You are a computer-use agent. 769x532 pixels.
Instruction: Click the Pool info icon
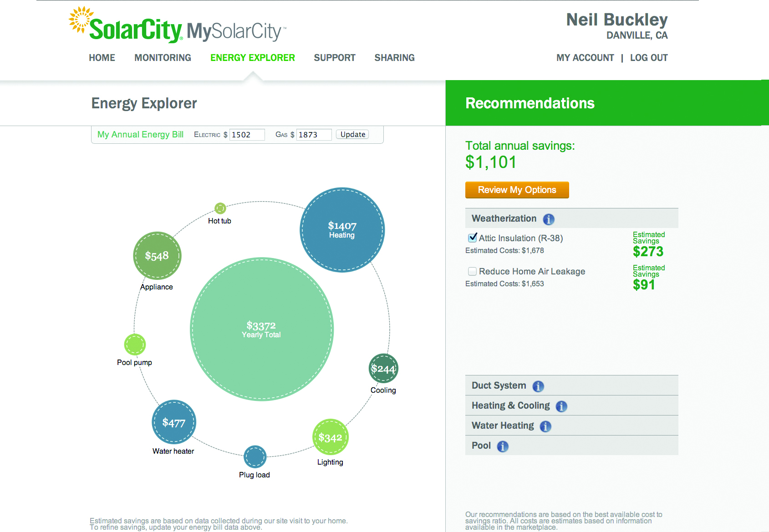point(503,446)
